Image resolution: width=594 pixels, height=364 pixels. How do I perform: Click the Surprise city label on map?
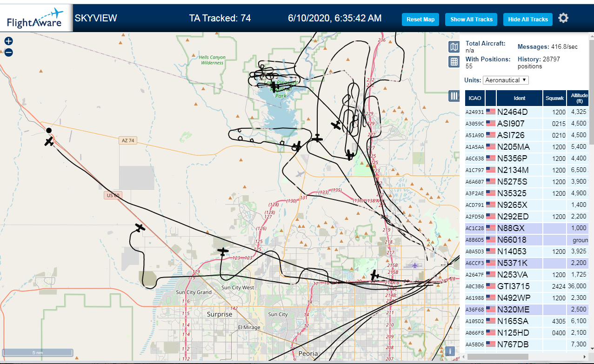(x=220, y=314)
